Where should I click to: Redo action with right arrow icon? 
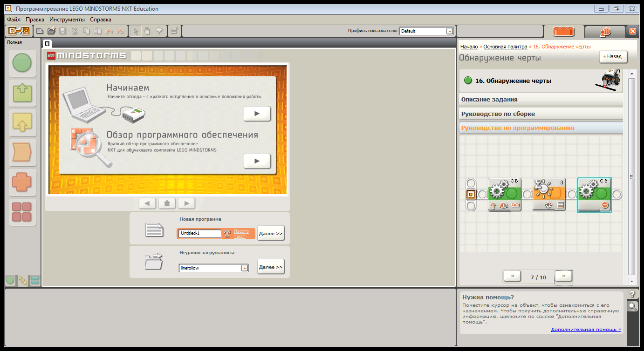pos(120,31)
